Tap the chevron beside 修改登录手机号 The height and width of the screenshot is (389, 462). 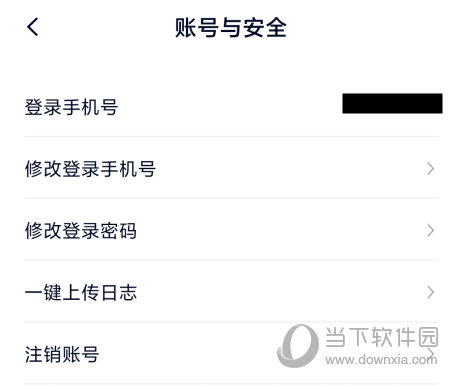tap(431, 169)
